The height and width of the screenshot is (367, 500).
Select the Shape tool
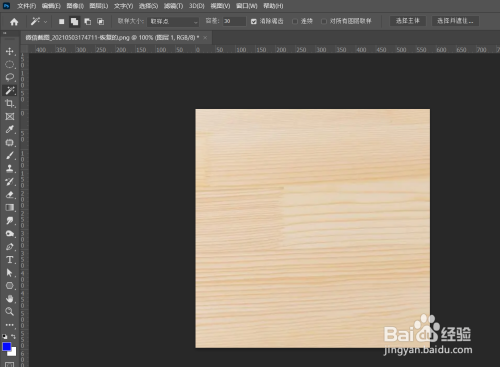[10, 286]
